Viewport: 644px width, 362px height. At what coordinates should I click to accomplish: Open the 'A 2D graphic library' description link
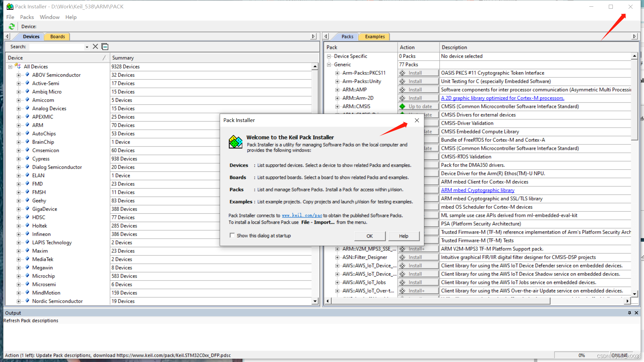point(502,98)
